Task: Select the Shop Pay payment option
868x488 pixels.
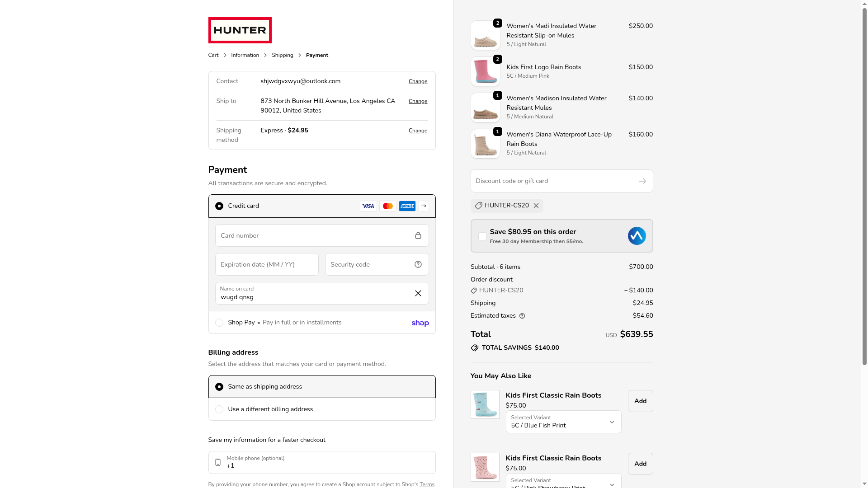Action: [219, 323]
